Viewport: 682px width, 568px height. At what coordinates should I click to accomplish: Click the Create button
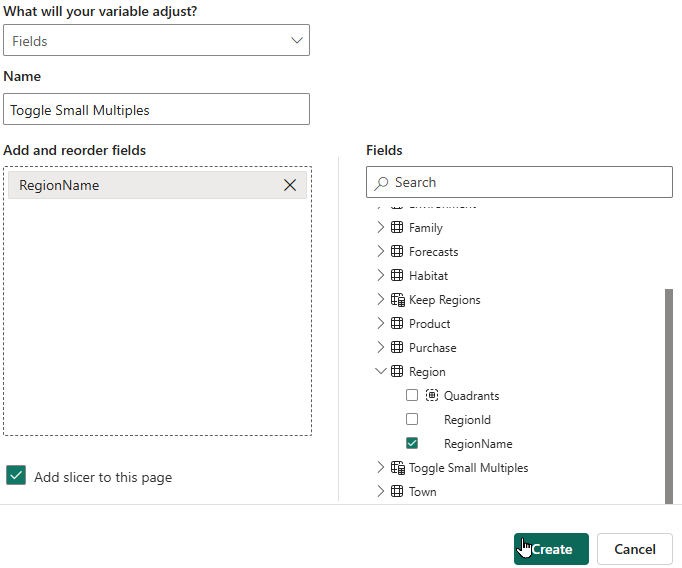[551, 549]
